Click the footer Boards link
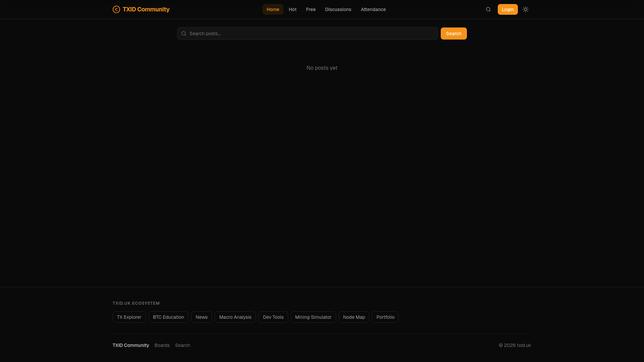Image resolution: width=644 pixels, height=362 pixels. [x=162, y=345]
